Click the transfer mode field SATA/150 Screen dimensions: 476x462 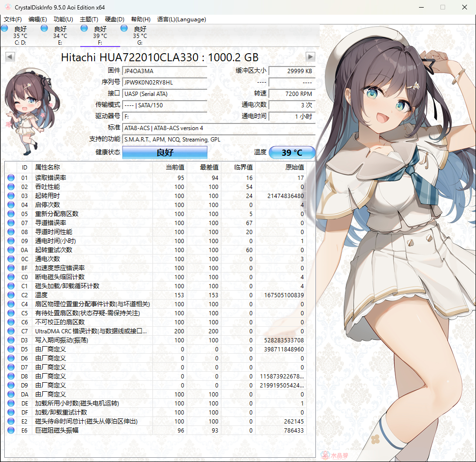point(165,105)
